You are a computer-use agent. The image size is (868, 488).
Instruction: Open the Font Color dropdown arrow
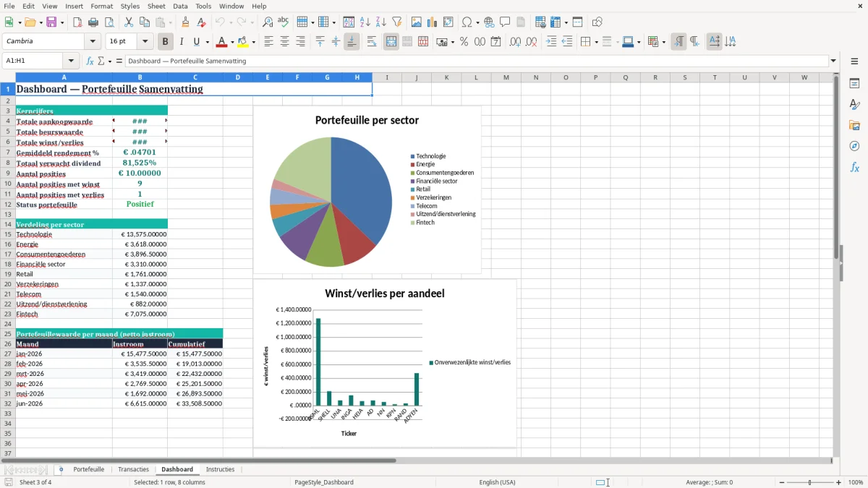pyautogui.click(x=232, y=42)
